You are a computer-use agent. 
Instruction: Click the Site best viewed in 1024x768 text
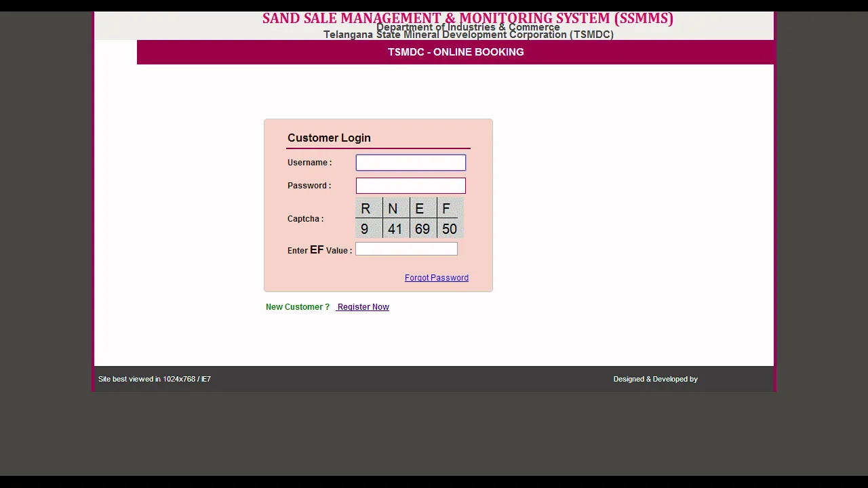[155, 379]
